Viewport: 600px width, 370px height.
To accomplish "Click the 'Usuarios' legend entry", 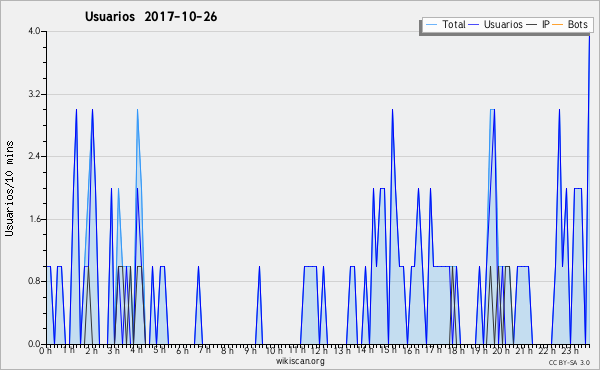I will 503,24.
